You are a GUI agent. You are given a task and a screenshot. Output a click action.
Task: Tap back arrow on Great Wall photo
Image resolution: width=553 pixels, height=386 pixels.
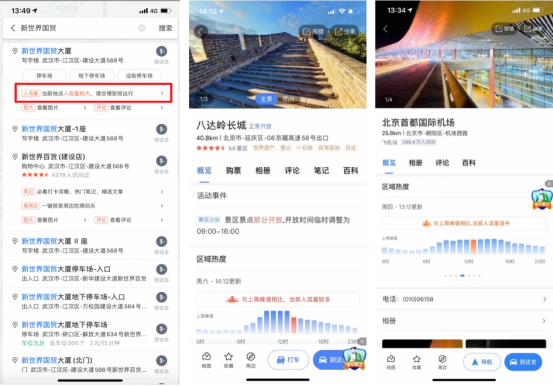[x=201, y=32]
